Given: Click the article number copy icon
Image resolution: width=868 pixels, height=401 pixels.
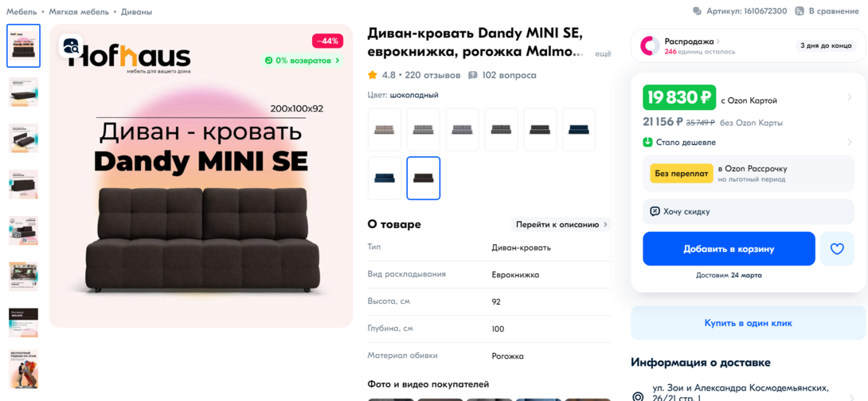Looking at the screenshot, I should (698, 11).
